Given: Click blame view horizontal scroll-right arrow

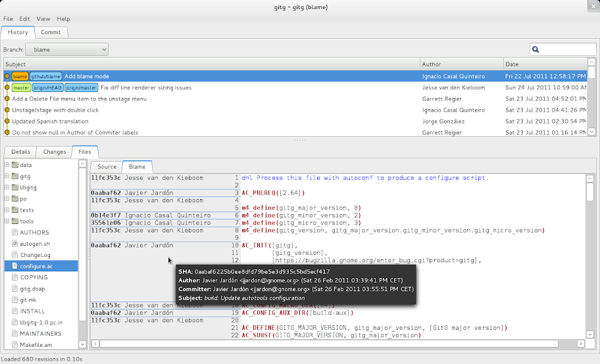Looking at the screenshot, I should 580,344.
